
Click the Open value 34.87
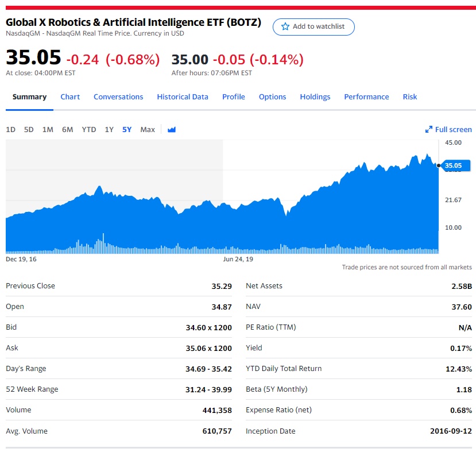coord(222,307)
